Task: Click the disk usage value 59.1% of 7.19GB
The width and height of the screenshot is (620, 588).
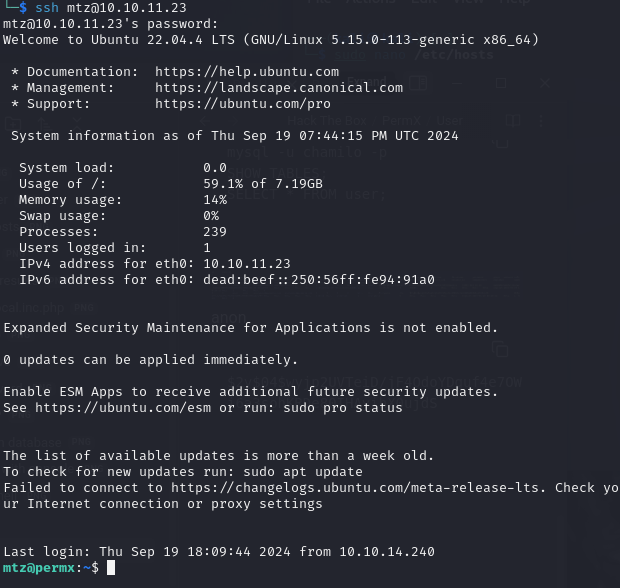Action: coord(263,184)
